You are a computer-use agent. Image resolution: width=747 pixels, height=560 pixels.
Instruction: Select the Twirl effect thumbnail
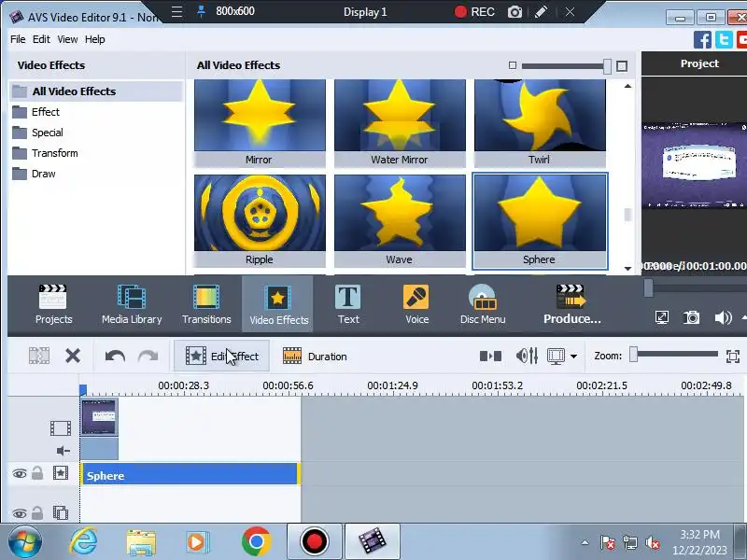point(540,123)
